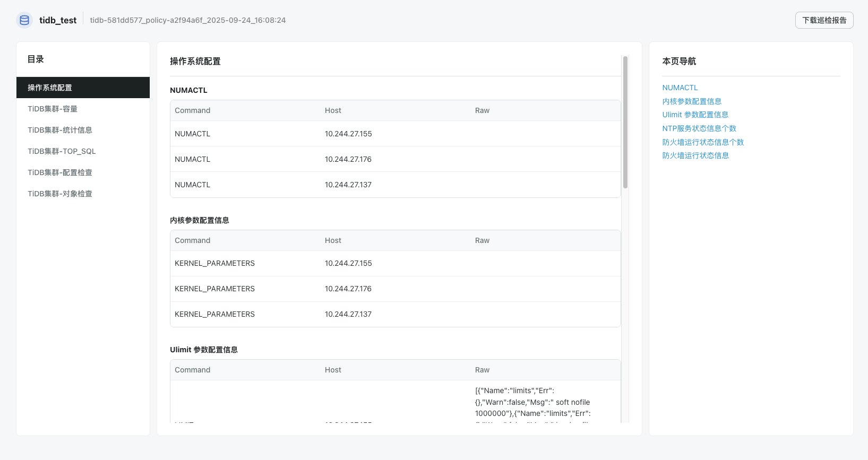Click Host column header in 内核参数配置信息 table
This screenshot has width=868, height=460.
pos(333,240)
